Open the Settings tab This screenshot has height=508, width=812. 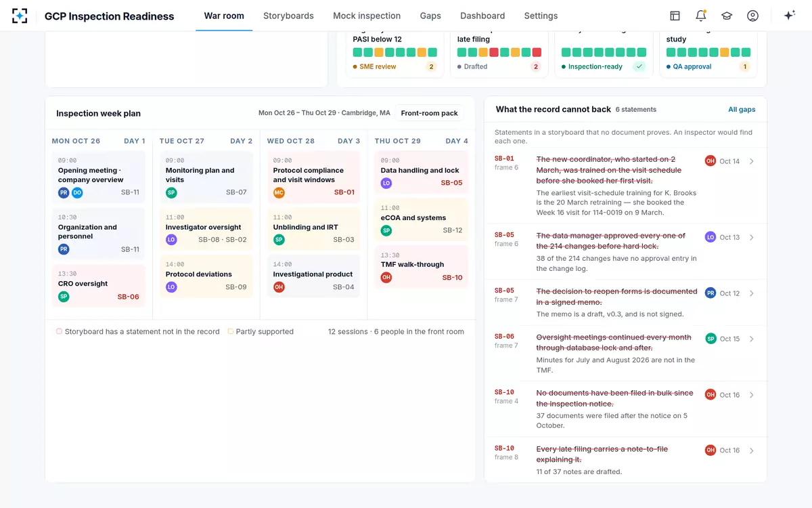(541, 16)
